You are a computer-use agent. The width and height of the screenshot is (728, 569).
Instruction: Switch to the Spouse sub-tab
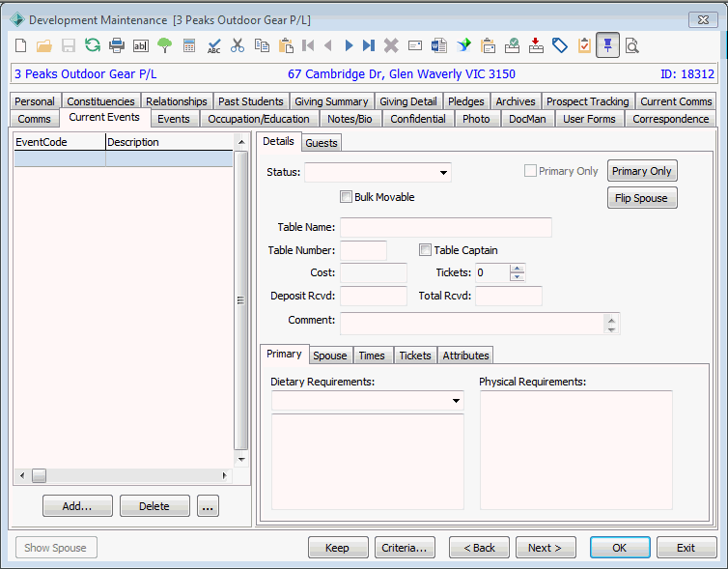click(329, 356)
